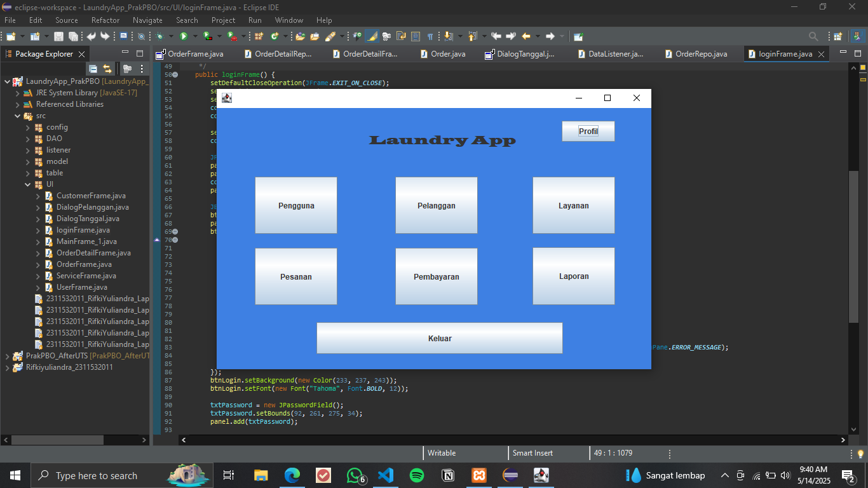The width and height of the screenshot is (868, 488).
Task: Click the Pelanggan button
Action: click(x=436, y=205)
